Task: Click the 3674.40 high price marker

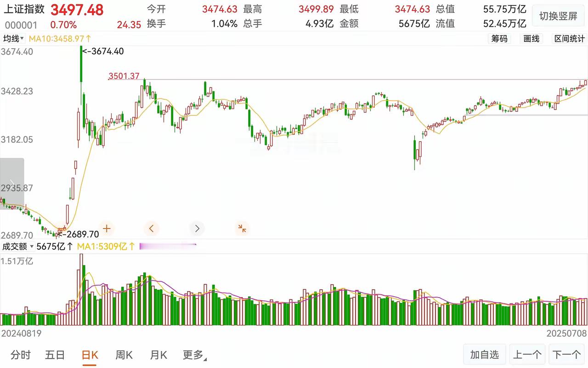Action: click(x=103, y=52)
